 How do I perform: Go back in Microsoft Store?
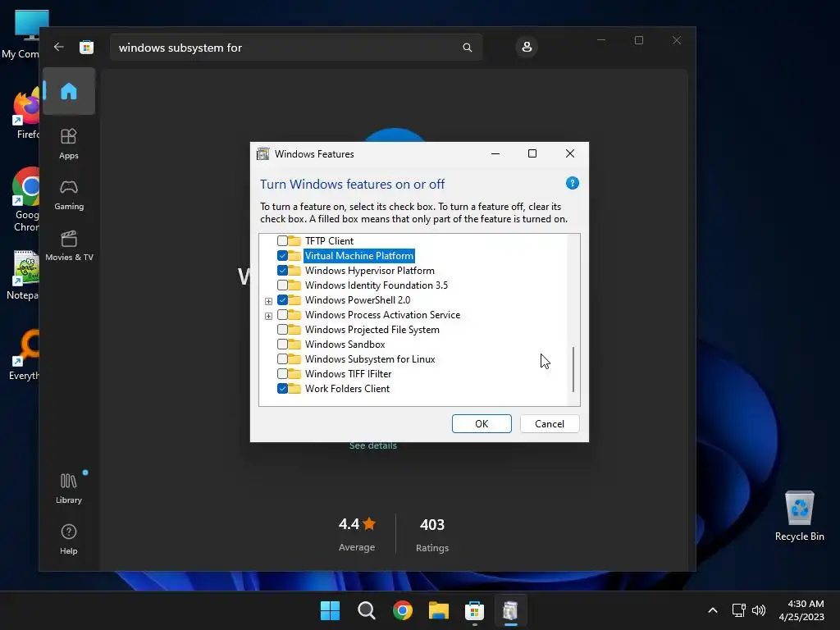point(59,47)
